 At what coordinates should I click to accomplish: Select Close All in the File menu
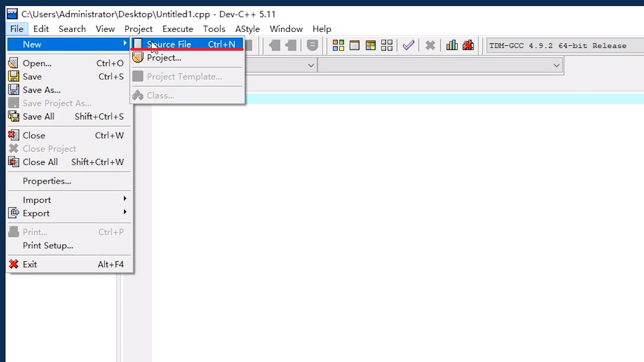(x=69, y=162)
